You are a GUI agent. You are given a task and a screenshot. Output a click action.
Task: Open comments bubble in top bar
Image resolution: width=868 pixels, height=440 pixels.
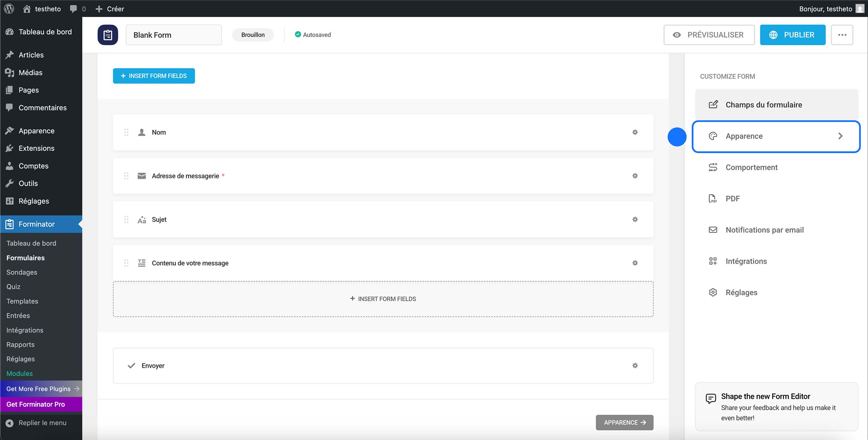coord(73,9)
